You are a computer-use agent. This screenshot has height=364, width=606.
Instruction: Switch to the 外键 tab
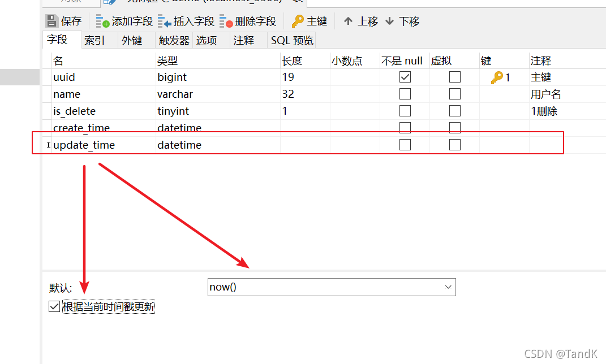pos(131,40)
